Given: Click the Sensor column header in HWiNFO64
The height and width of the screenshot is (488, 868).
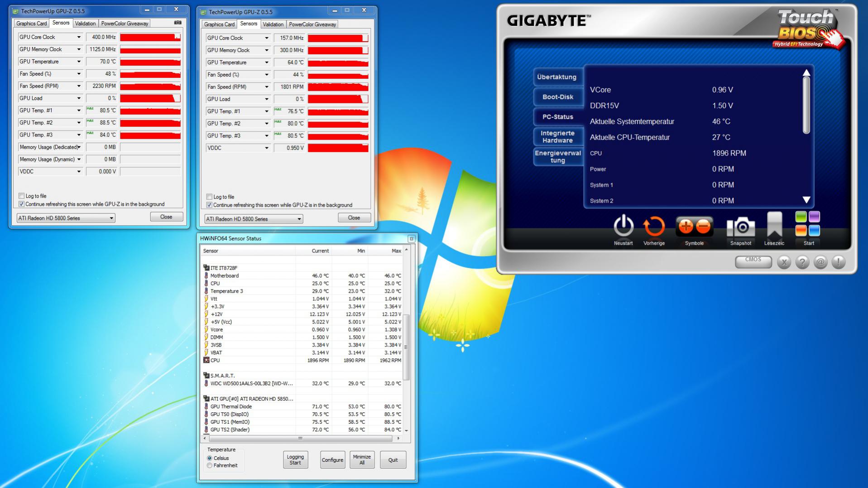Looking at the screenshot, I should (248, 251).
